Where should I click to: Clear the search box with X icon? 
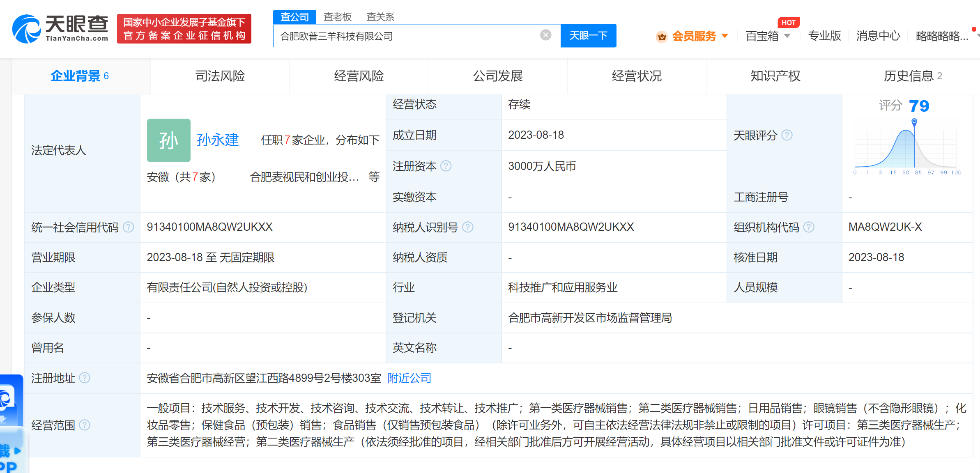(x=545, y=35)
